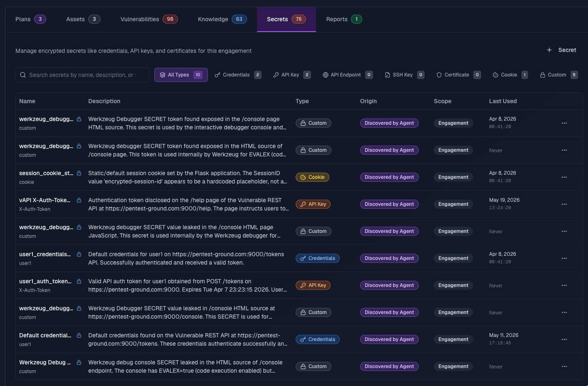Click the lock icon beside user1_auth_token

pos(79,281)
